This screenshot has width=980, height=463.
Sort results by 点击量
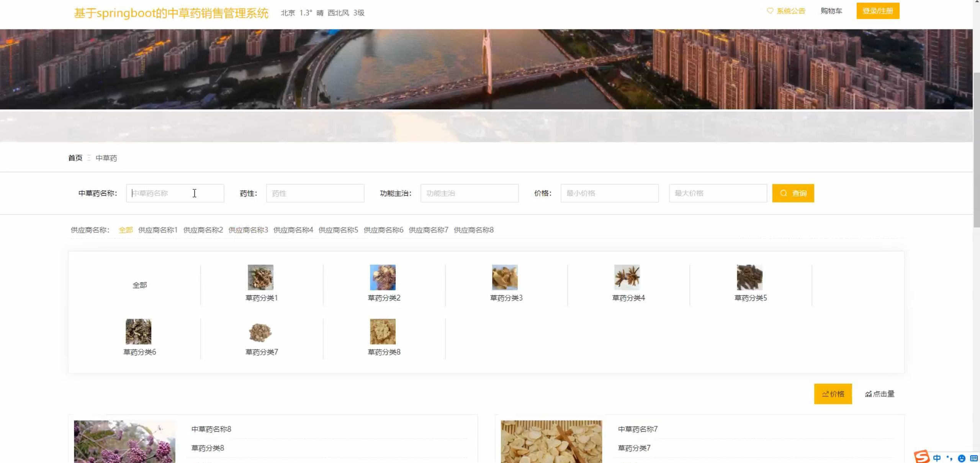879,394
